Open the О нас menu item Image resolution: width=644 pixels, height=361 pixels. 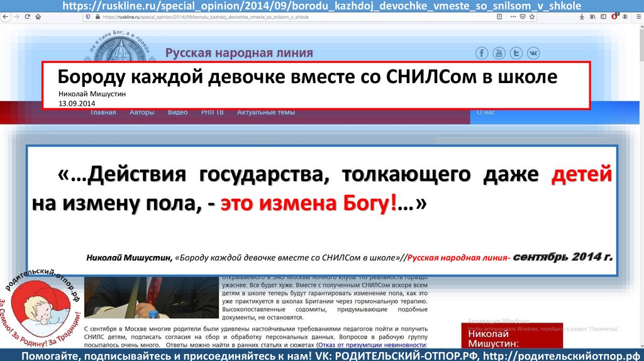tap(486, 113)
